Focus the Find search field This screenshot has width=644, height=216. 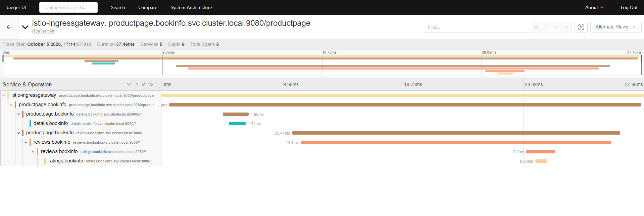coord(477,27)
